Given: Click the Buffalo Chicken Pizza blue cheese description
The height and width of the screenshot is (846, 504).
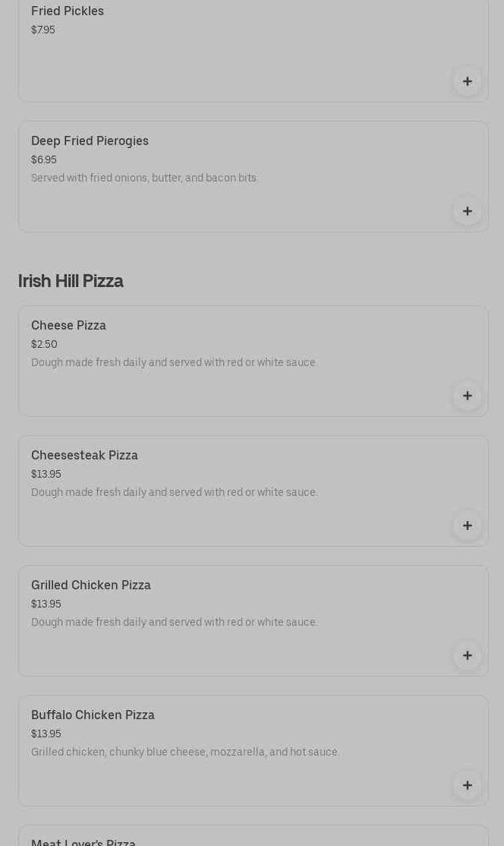Looking at the screenshot, I should pyautogui.click(x=185, y=752).
